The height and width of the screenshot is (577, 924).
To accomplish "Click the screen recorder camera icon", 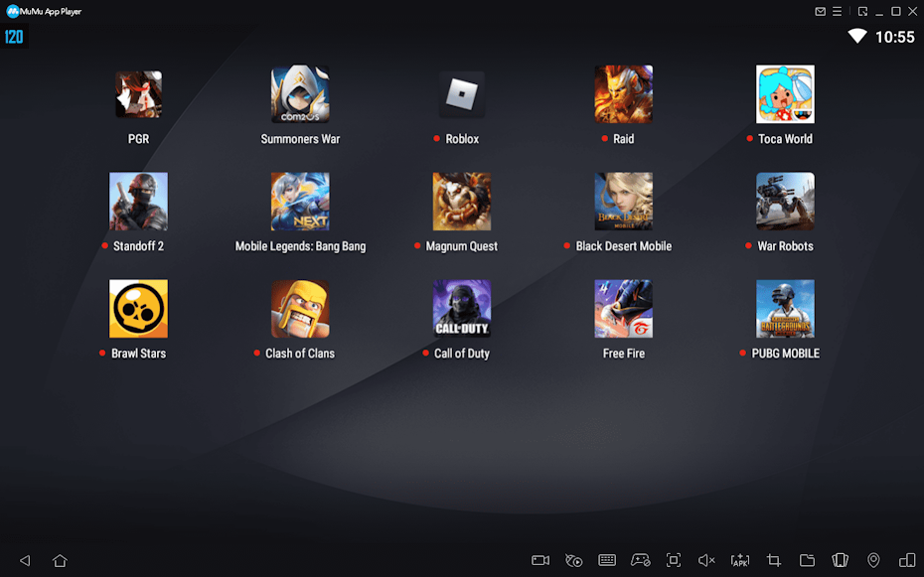I will point(540,560).
